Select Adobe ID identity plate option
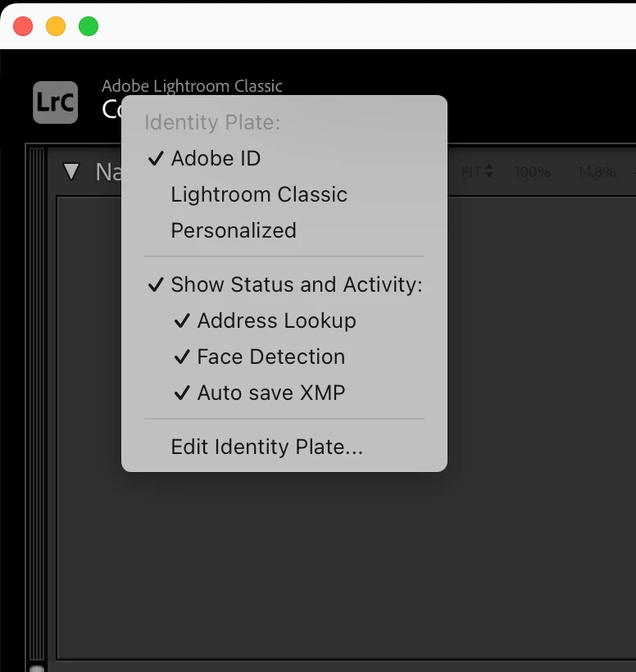Image resolution: width=636 pixels, height=672 pixels. point(284,158)
